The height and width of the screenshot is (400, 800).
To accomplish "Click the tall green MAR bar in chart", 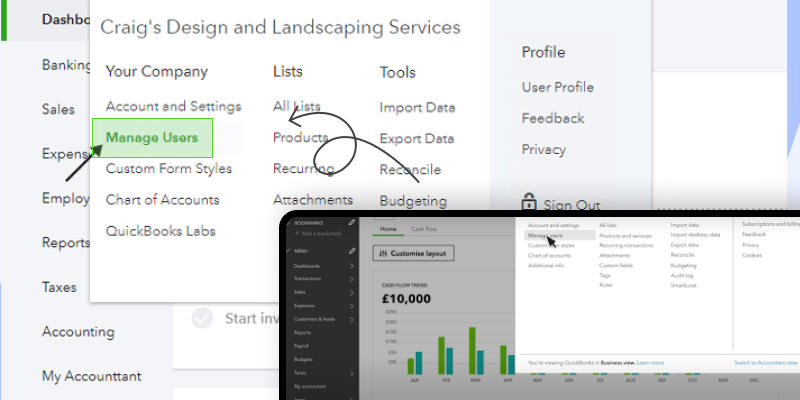I will click(472, 351).
